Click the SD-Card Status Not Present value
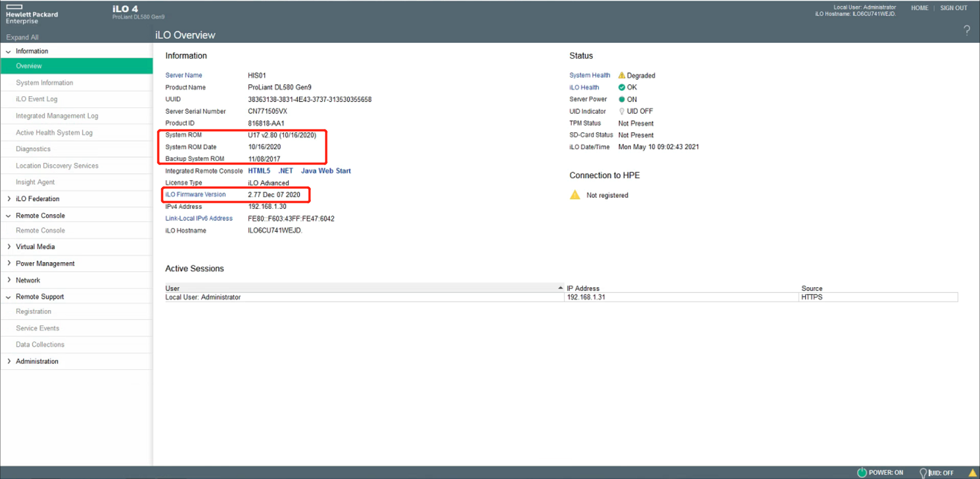Viewport: 980px width, 479px height. pyautogui.click(x=636, y=135)
